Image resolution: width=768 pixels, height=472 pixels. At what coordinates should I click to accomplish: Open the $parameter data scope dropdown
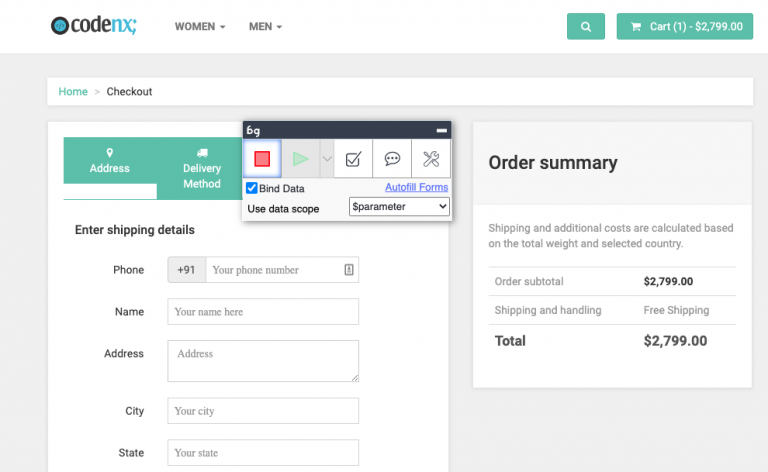tap(399, 207)
